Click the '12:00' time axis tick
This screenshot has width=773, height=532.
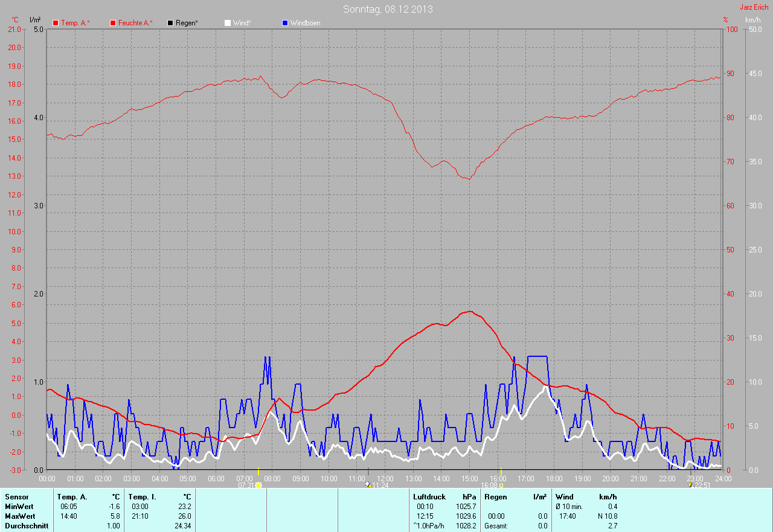click(385, 478)
